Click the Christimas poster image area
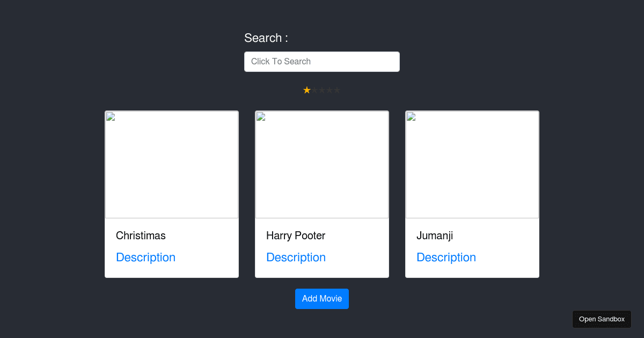This screenshot has width=644, height=338. tap(172, 165)
